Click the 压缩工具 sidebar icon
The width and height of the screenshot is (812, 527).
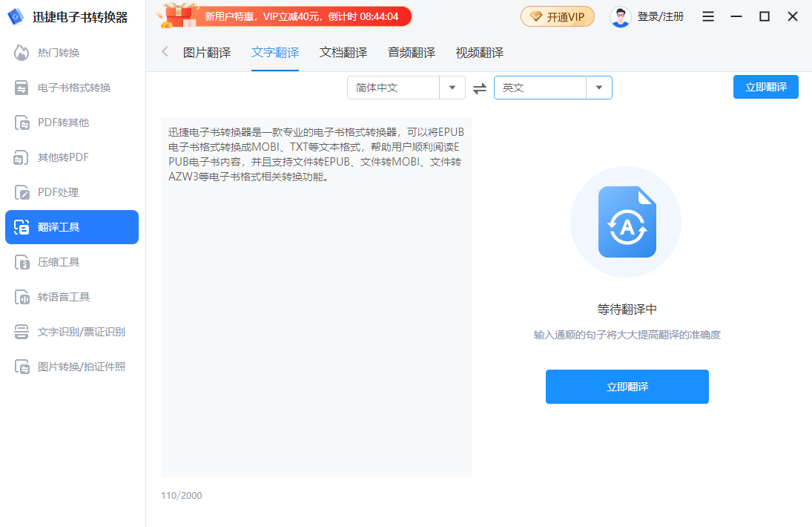22,262
